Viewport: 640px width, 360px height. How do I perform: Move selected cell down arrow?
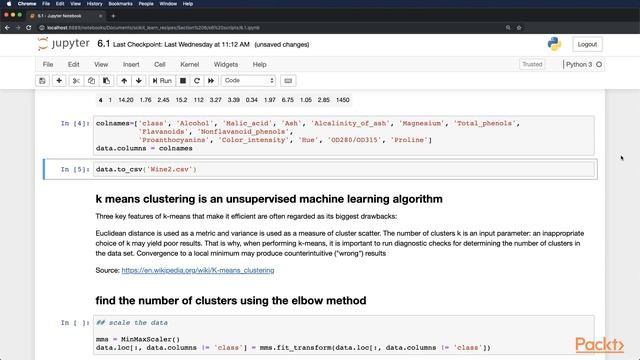pos(139,81)
